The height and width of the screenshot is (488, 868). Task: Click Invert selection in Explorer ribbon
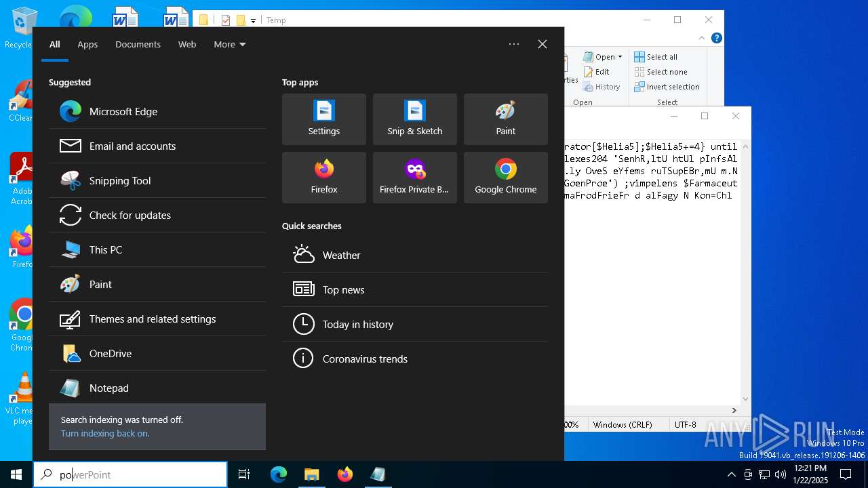(667, 87)
